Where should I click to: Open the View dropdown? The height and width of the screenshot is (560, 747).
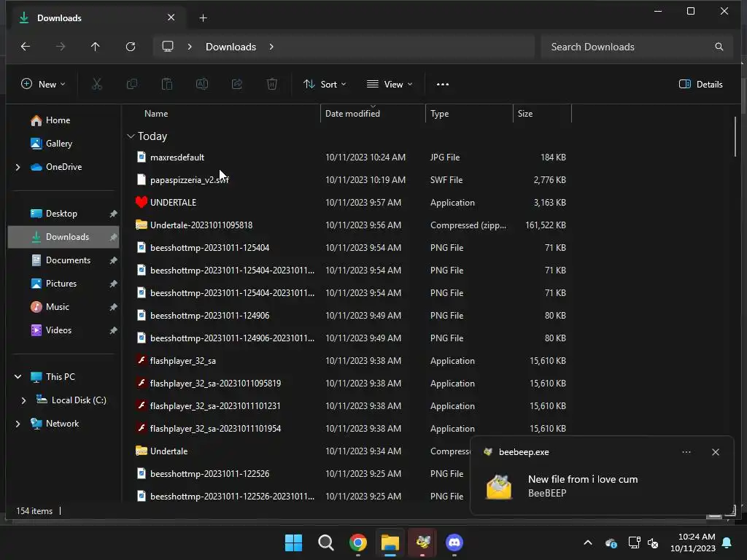coord(390,85)
